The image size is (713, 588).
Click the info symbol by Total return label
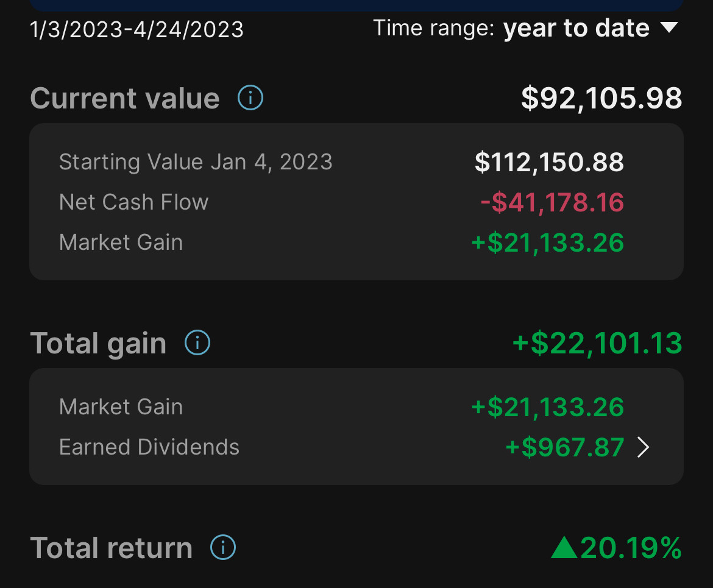222,547
